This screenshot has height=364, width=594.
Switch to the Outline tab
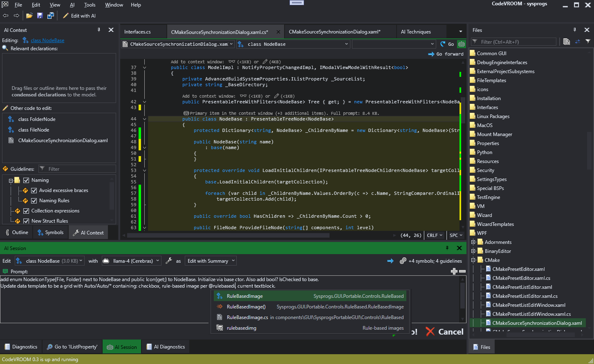tap(16, 232)
